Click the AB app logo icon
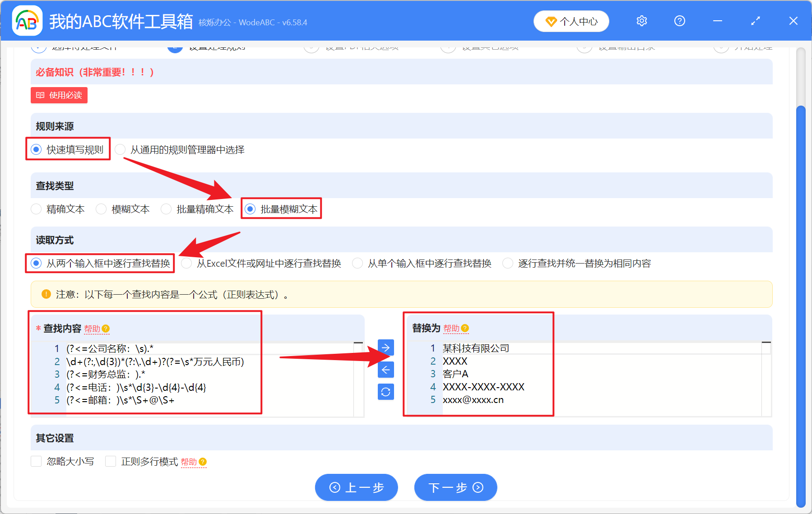Image resolution: width=812 pixels, height=514 pixels. 27,20
